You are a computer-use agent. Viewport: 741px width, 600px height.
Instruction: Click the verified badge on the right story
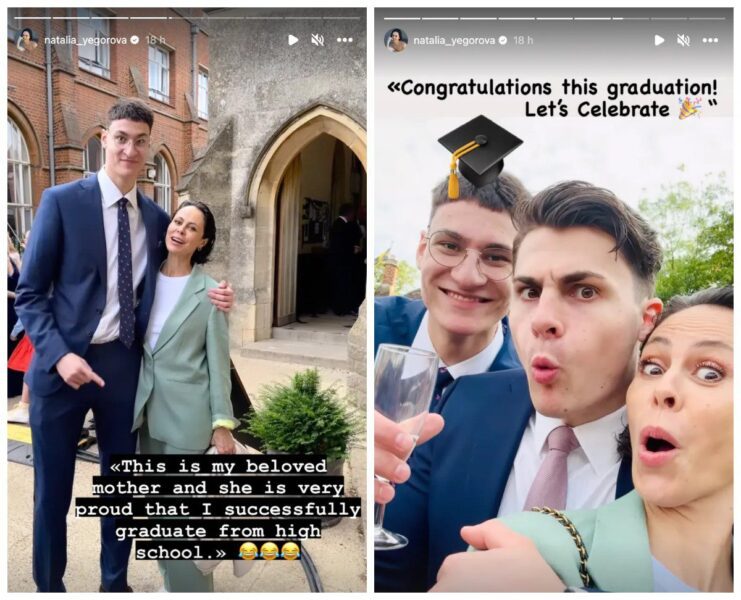[503, 40]
